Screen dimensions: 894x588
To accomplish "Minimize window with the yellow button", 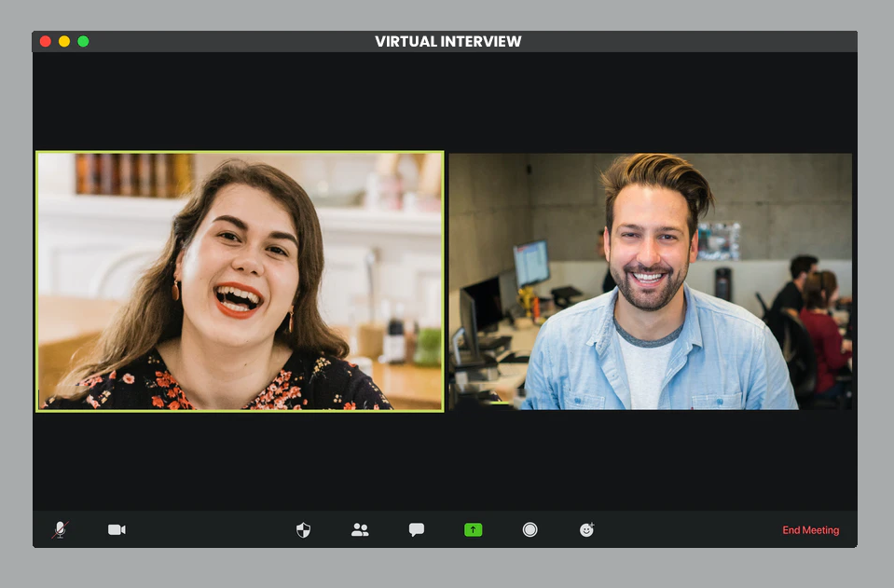I will (64, 42).
